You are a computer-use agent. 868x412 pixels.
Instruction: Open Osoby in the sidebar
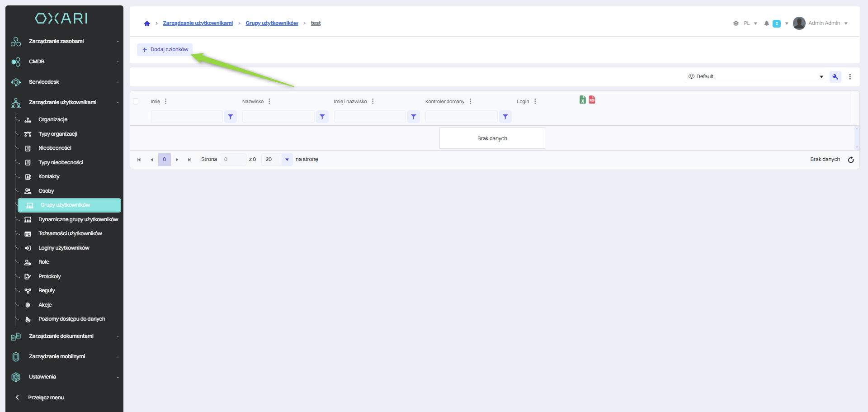[x=46, y=191]
